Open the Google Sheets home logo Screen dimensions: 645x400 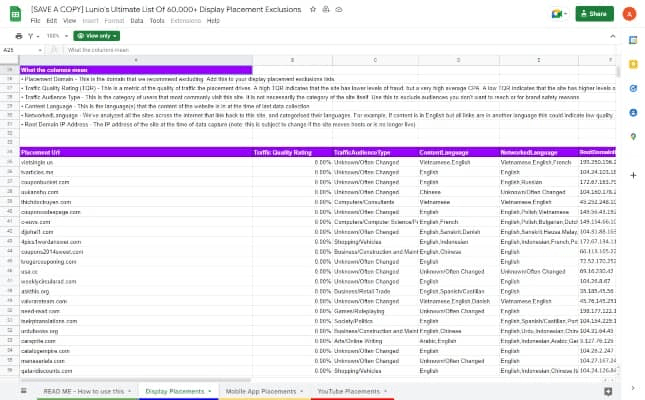point(15,14)
